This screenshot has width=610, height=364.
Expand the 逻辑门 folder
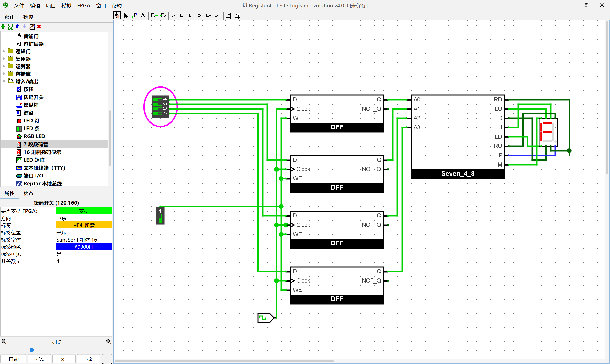pyautogui.click(x=4, y=51)
